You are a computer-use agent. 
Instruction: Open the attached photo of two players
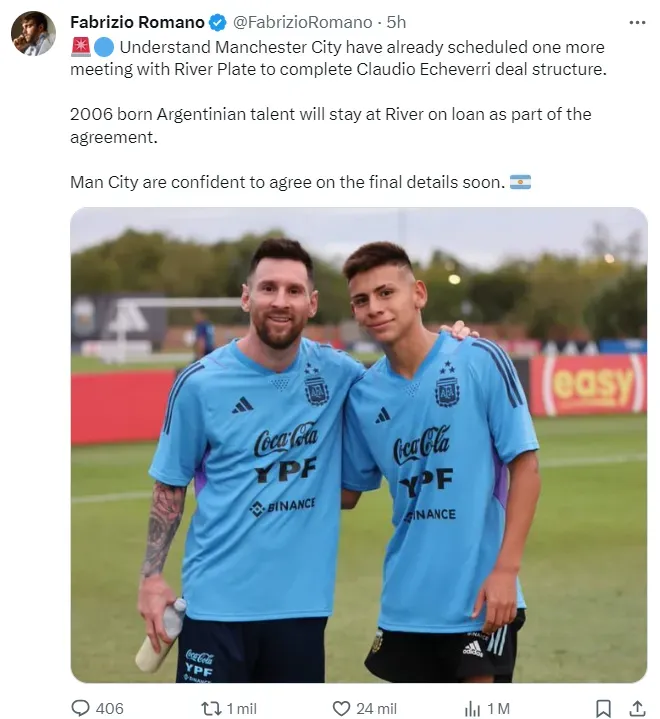click(359, 445)
